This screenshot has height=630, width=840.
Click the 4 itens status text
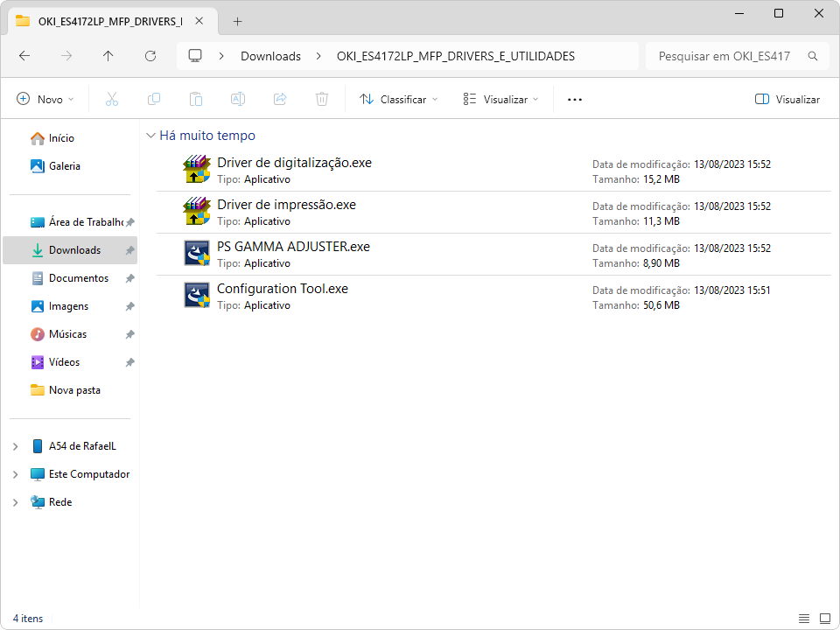(x=28, y=619)
